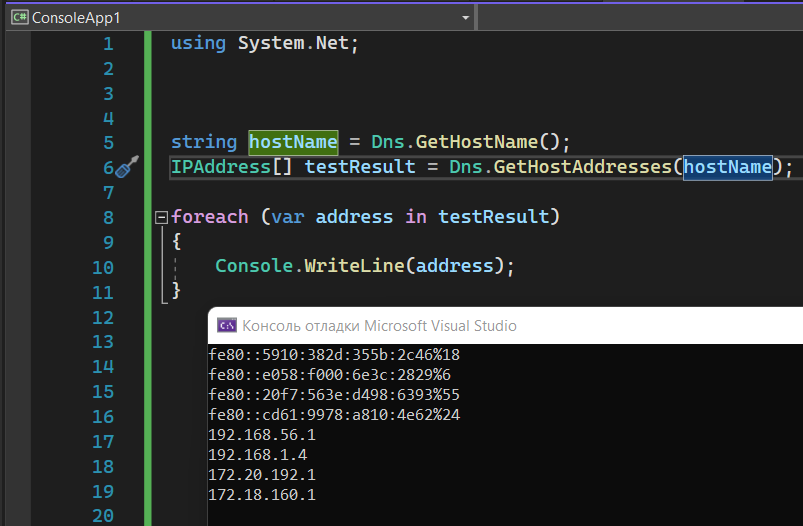This screenshot has height=526, width=803.
Task: Click console output line 192.168.56.1
Action: point(262,435)
